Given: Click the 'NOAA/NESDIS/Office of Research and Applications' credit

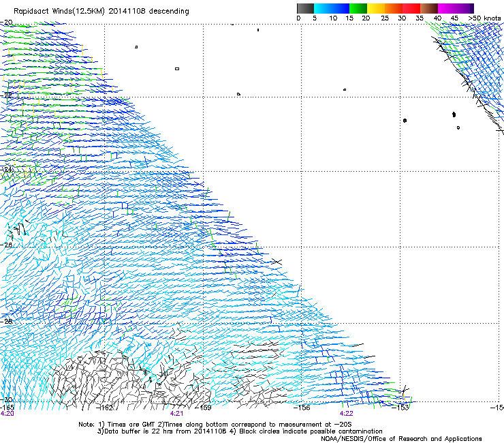Looking at the screenshot, I should (x=401, y=439).
